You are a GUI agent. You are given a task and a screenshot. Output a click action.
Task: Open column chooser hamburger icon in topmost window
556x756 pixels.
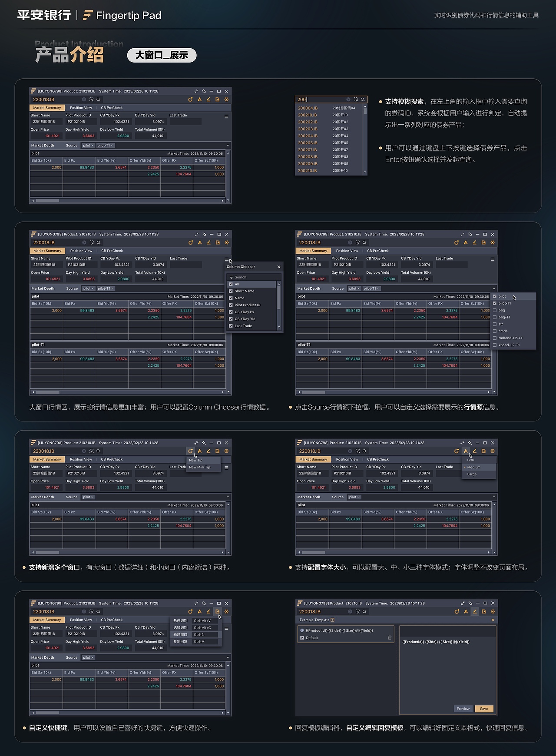coord(226,116)
